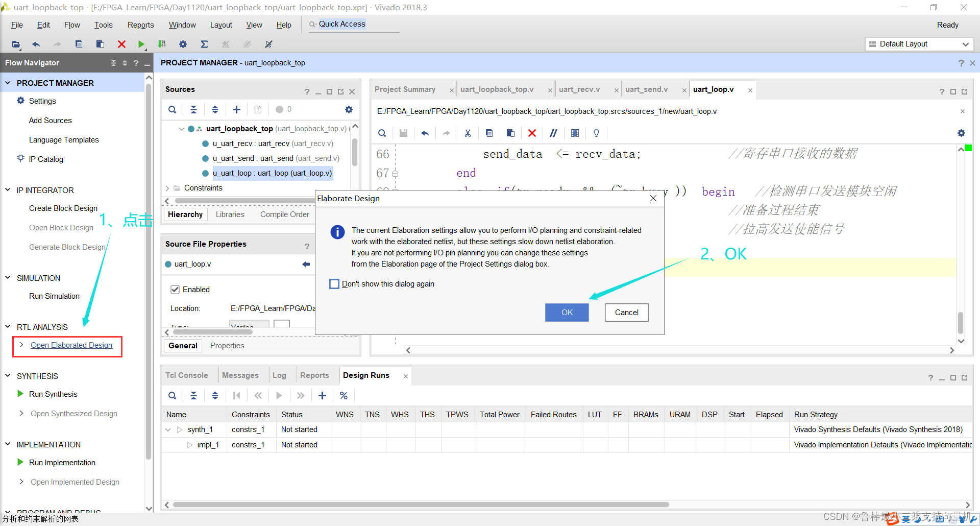Select u_uart_recv in Sources hierarchy
This screenshot has height=526, width=980.
[x=273, y=144]
